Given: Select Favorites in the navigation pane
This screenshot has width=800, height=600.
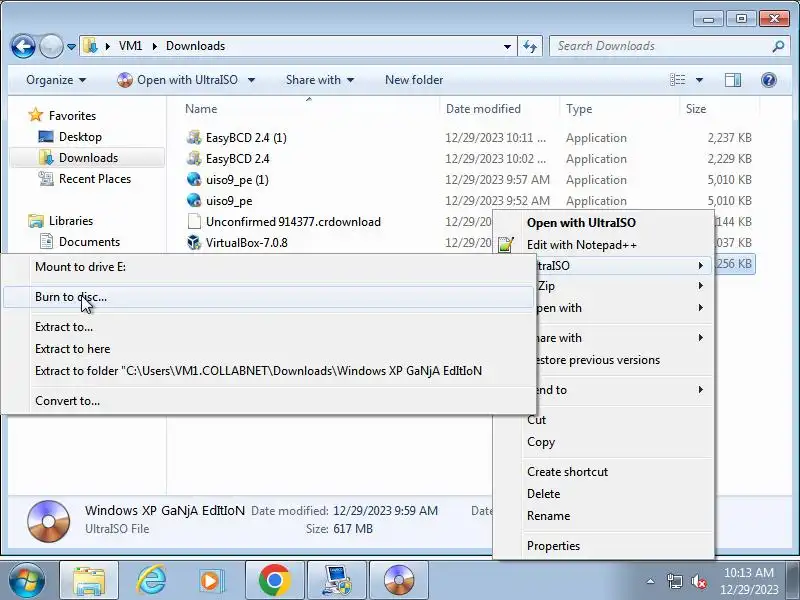Looking at the screenshot, I should coord(72,116).
